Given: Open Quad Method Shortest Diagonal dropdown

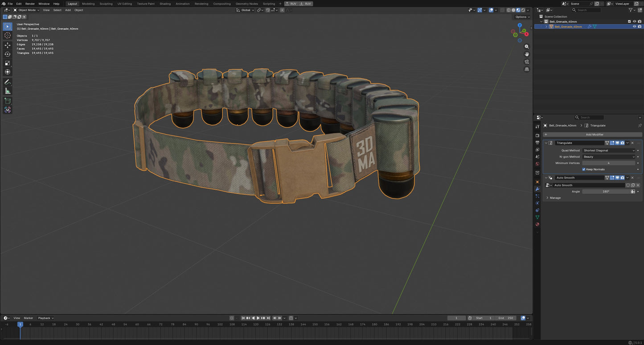Looking at the screenshot, I should click(x=609, y=150).
